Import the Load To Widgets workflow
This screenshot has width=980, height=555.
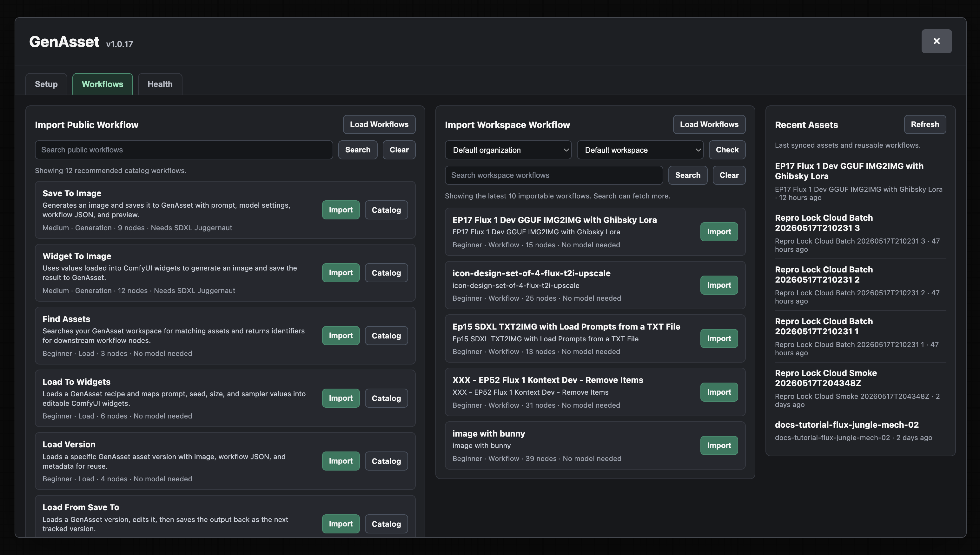341,398
